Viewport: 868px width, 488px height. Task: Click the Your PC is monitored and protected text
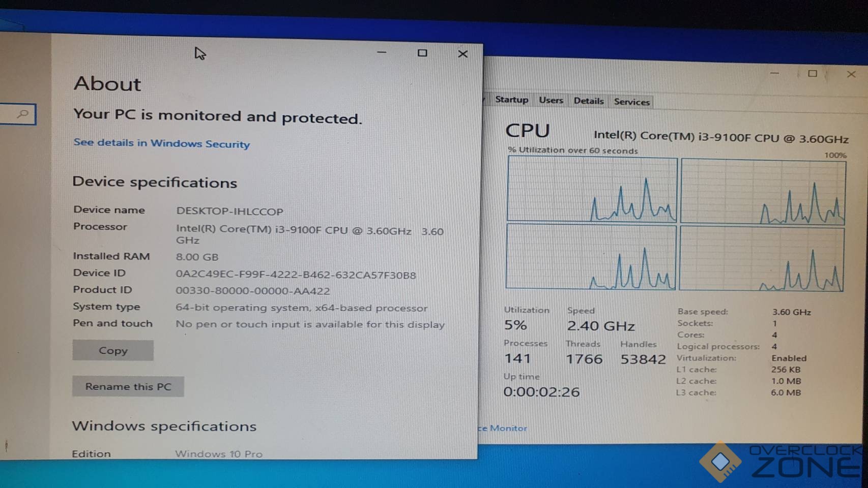(218, 116)
